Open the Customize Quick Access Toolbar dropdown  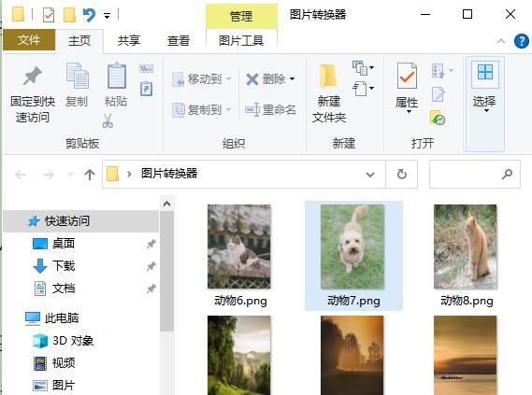click(107, 16)
